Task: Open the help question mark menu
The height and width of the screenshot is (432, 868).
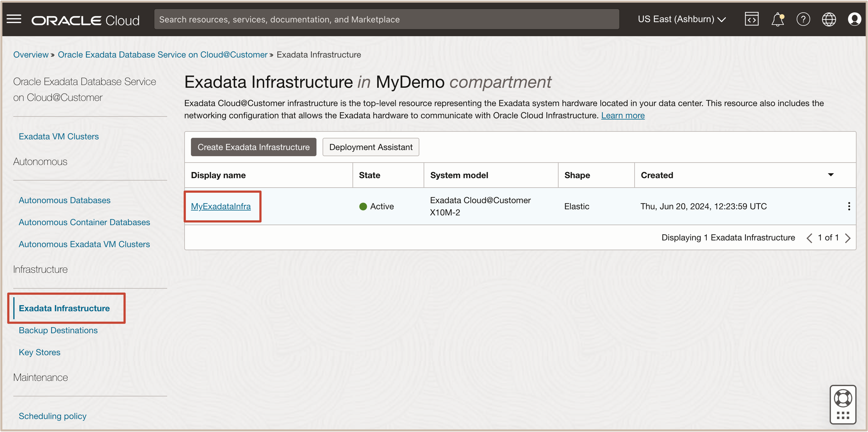Action: (803, 19)
